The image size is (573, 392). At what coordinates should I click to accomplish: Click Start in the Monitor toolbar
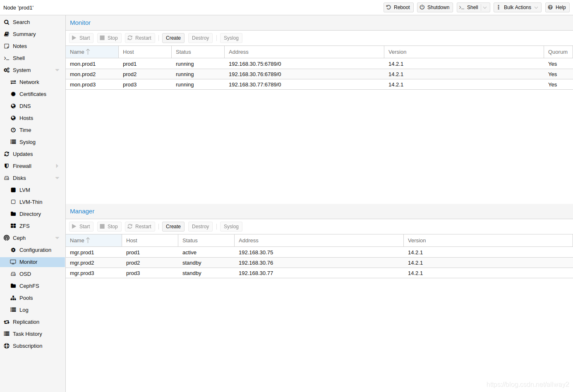[x=81, y=38]
